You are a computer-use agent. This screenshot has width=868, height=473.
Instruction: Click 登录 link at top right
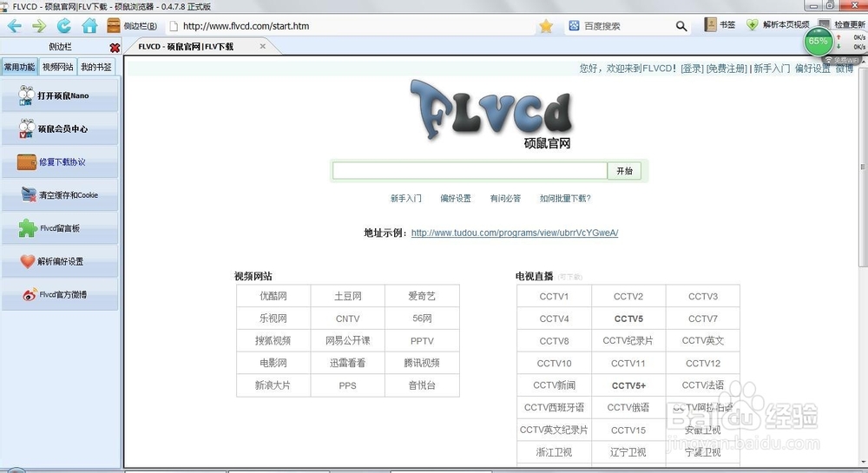pos(692,69)
